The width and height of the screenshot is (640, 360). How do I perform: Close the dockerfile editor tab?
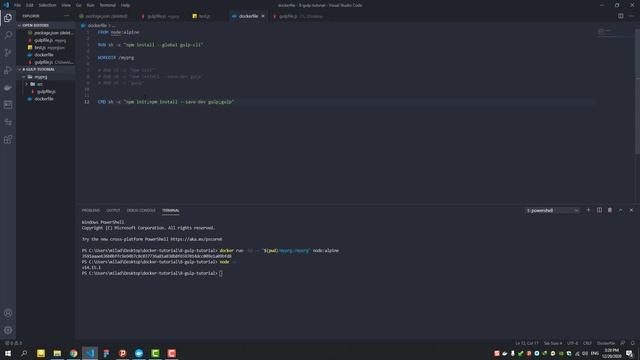pos(263,16)
